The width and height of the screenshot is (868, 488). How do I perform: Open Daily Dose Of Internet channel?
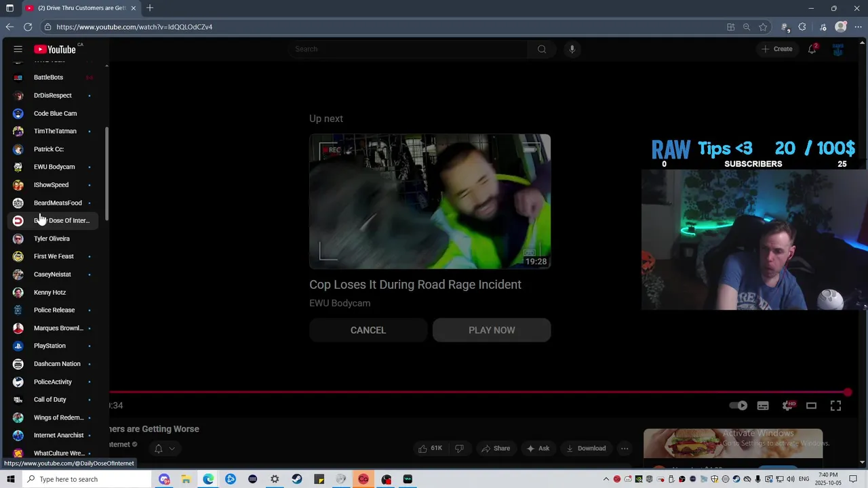[54, 220]
